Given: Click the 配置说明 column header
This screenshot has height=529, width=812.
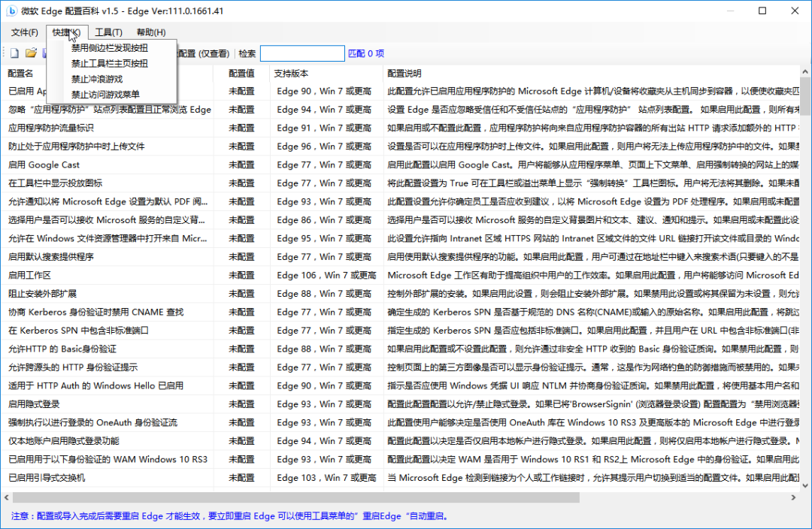Looking at the screenshot, I should pyautogui.click(x=592, y=74).
